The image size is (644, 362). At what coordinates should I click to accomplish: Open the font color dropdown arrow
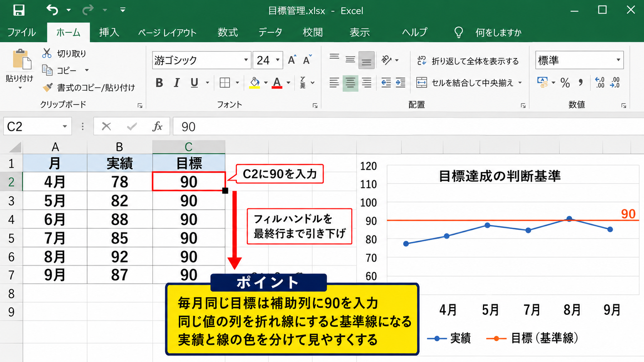288,83
